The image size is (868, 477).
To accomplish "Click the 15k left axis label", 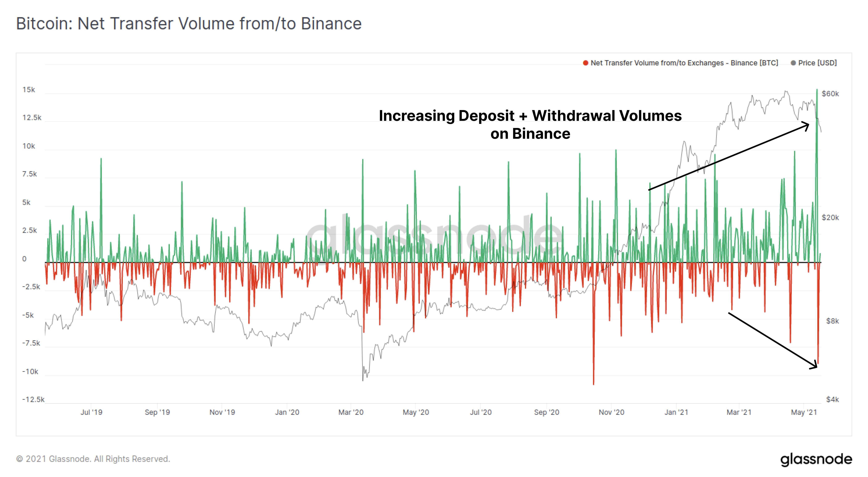I will pos(29,90).
